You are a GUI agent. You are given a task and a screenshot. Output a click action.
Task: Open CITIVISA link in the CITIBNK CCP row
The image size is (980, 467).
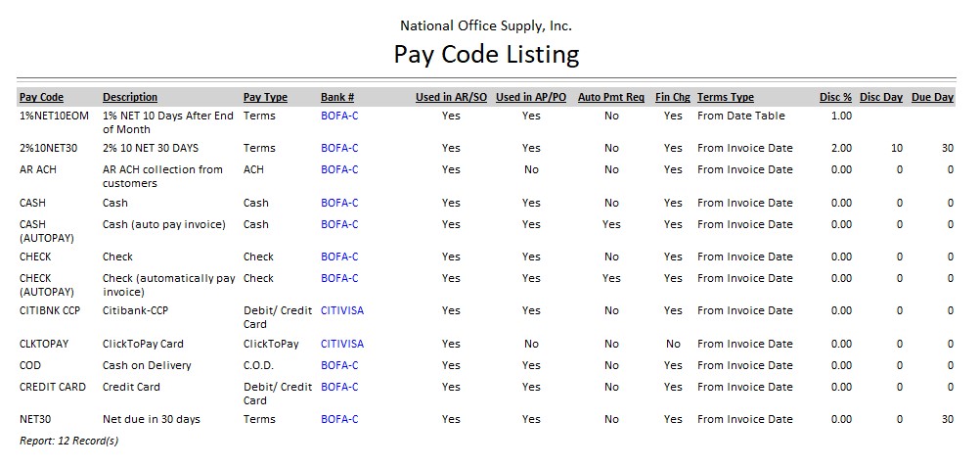[x=341, y=310]
